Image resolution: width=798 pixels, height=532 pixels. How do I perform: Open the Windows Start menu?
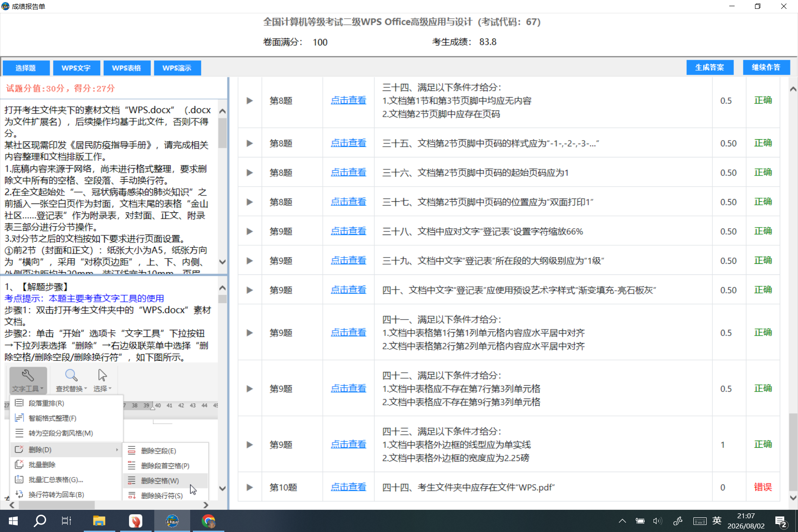pyautogui.click(x=13, y=521)
